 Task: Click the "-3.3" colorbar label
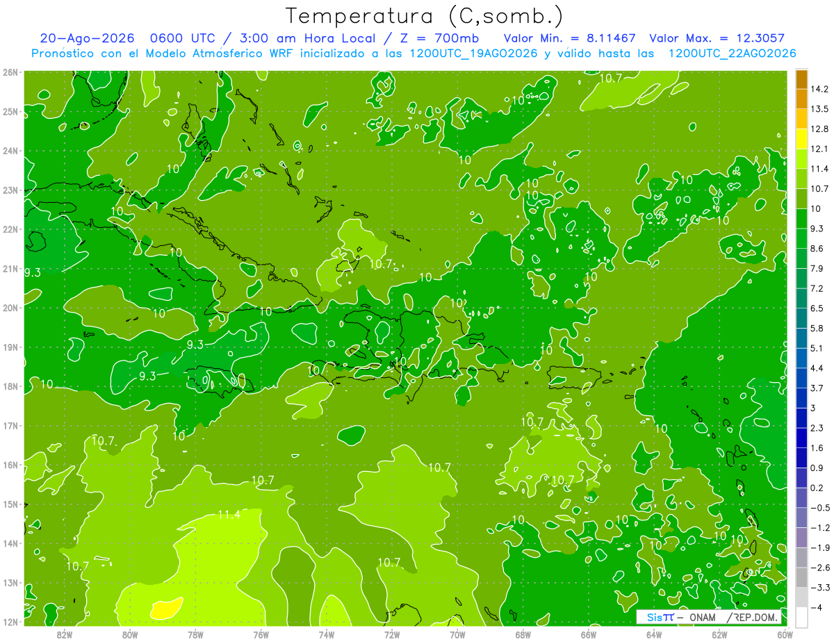point(820,588)
